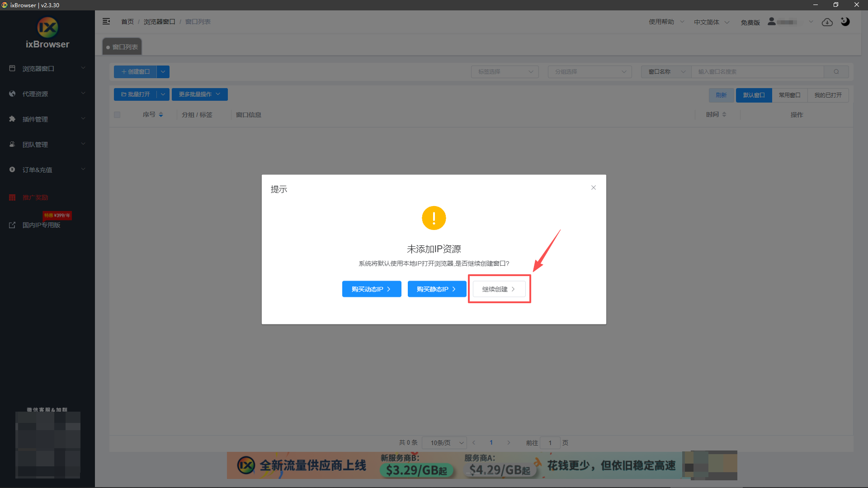The image size is (868, 488).
Task: Open the 中文简体 language dropdown
Action: point(712,22)
